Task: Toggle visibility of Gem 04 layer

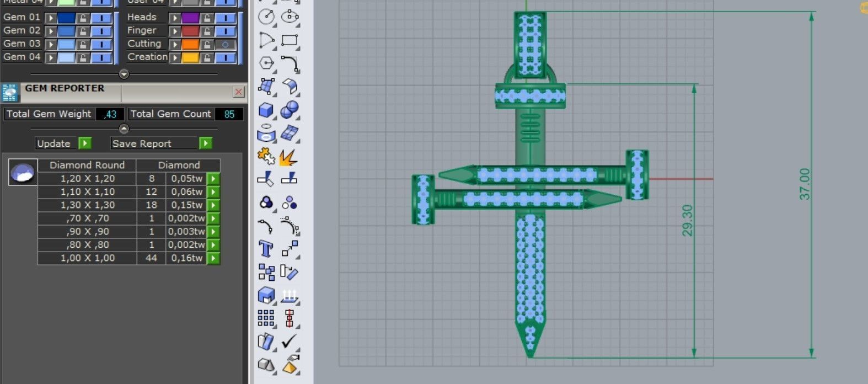Action: (101, 57)
